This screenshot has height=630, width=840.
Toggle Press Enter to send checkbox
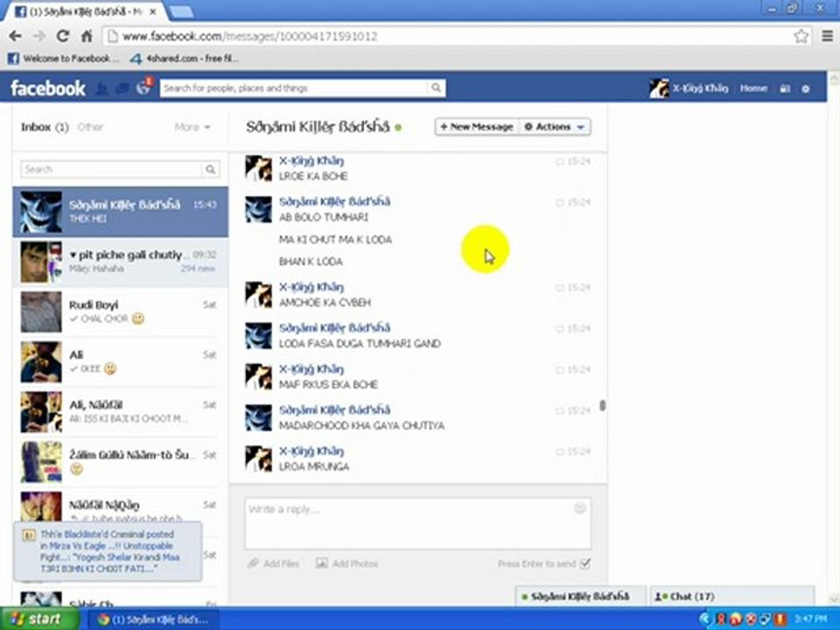click(x=585, y=563)
